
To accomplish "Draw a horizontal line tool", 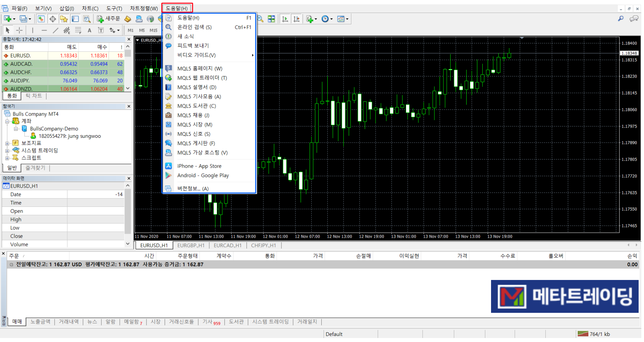I will point(44,30).
